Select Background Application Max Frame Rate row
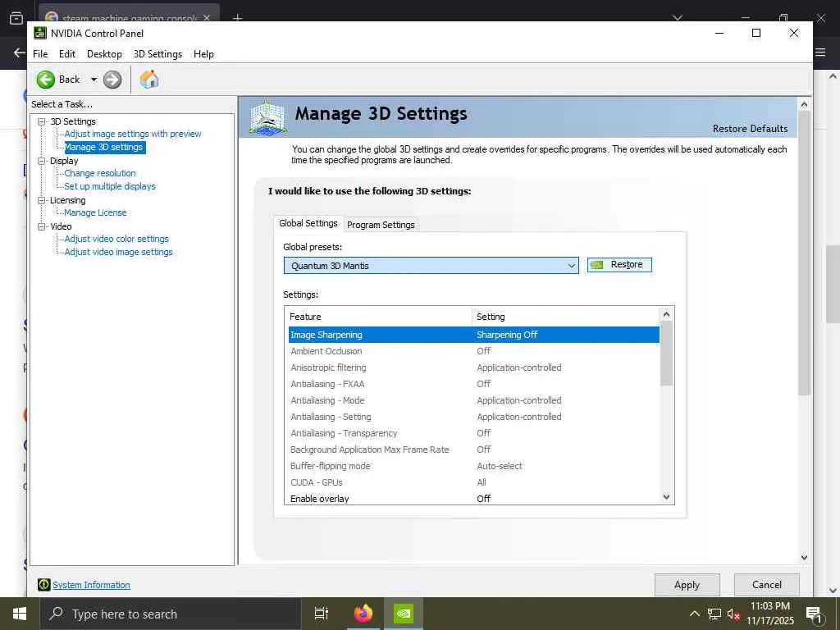Viewport: 840px width, 630px height. 474,450
